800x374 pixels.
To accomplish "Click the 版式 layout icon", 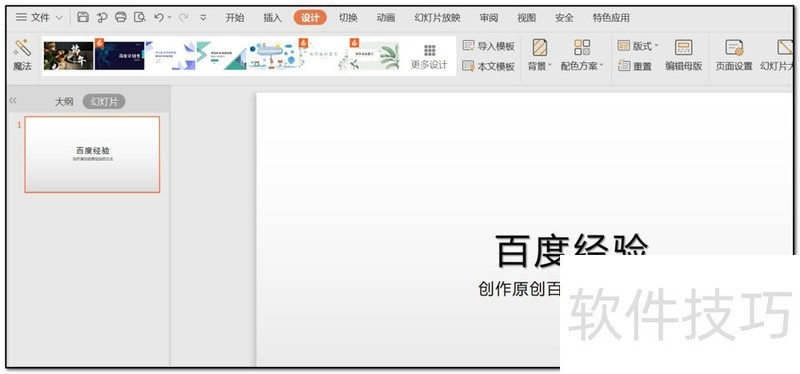I will click(623, 46).
